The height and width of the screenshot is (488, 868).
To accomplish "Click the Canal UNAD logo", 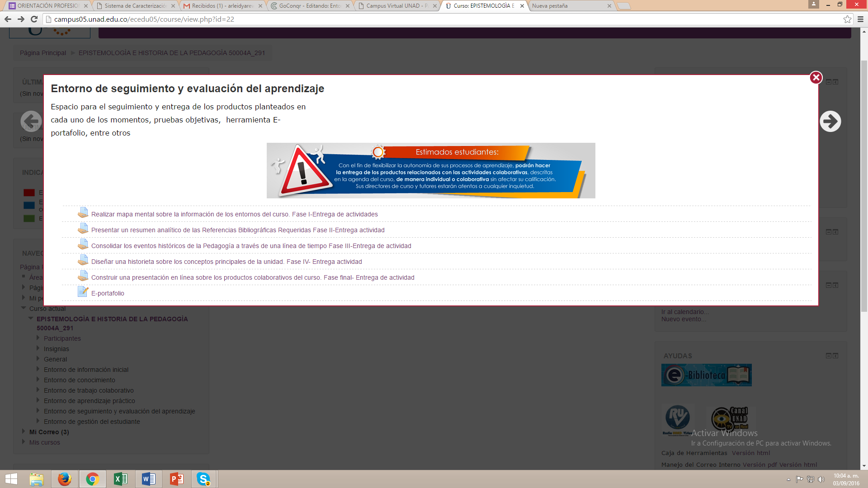I will point(730,418).
